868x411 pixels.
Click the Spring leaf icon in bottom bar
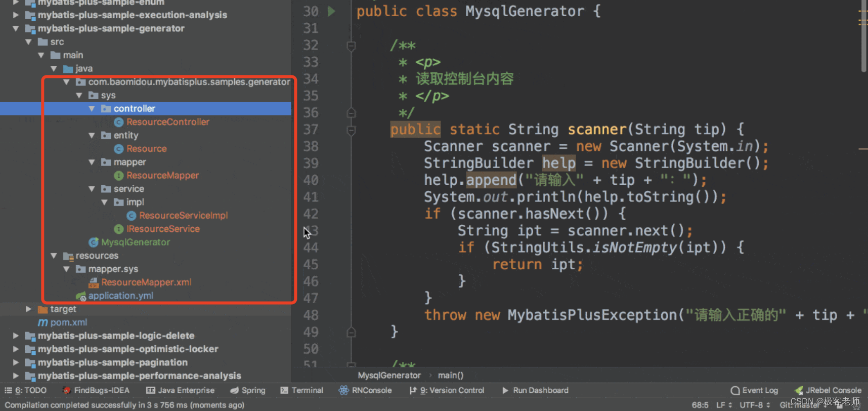pos(234,390)
